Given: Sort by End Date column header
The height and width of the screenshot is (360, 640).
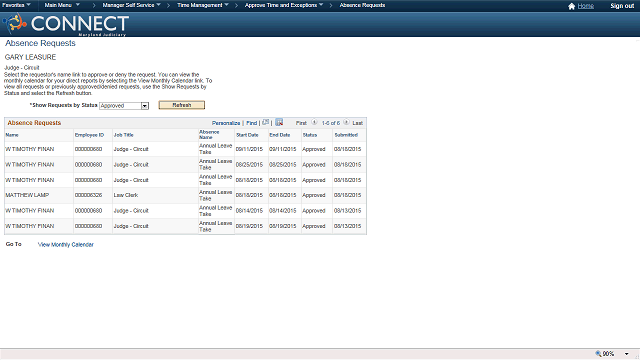Looking at the screenshot, I should [x=280, y=135].
